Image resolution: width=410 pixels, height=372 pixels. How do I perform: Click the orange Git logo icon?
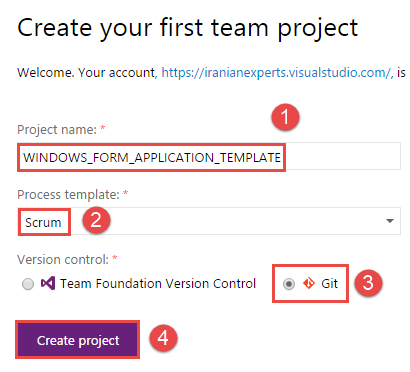point(309,283)
